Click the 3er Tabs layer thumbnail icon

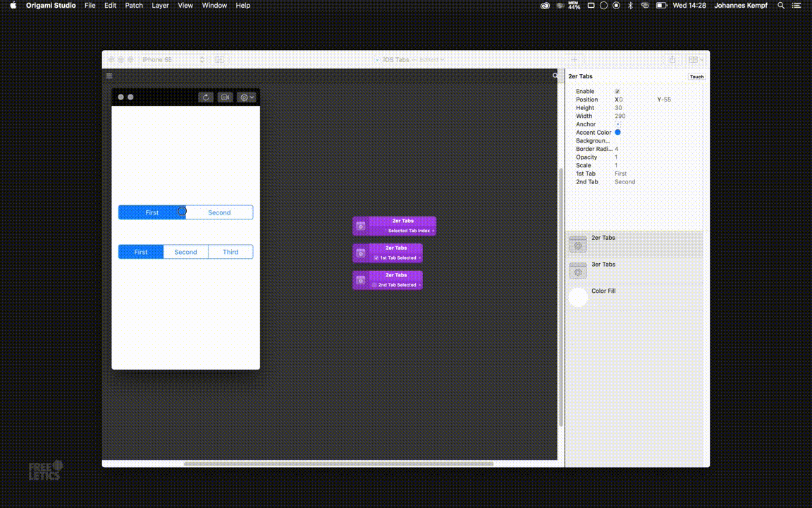(x=578, y=271)
